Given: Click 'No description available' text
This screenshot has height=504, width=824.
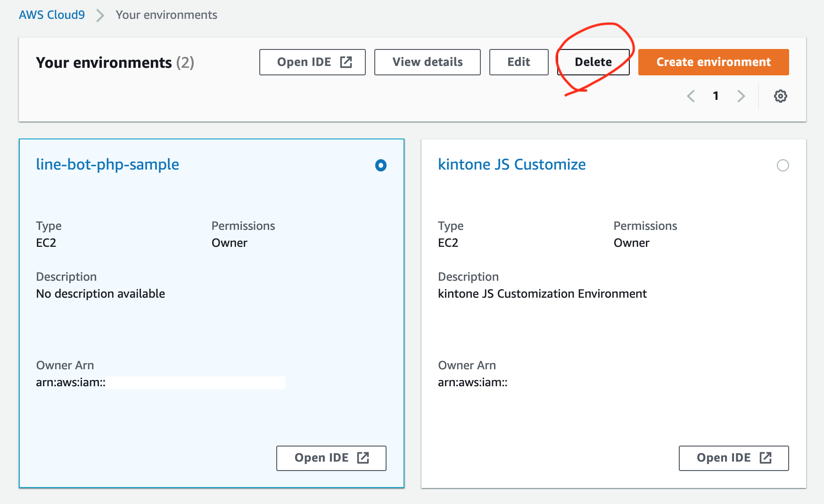Looking at the screenshot, I should click(x=100, y=294).
